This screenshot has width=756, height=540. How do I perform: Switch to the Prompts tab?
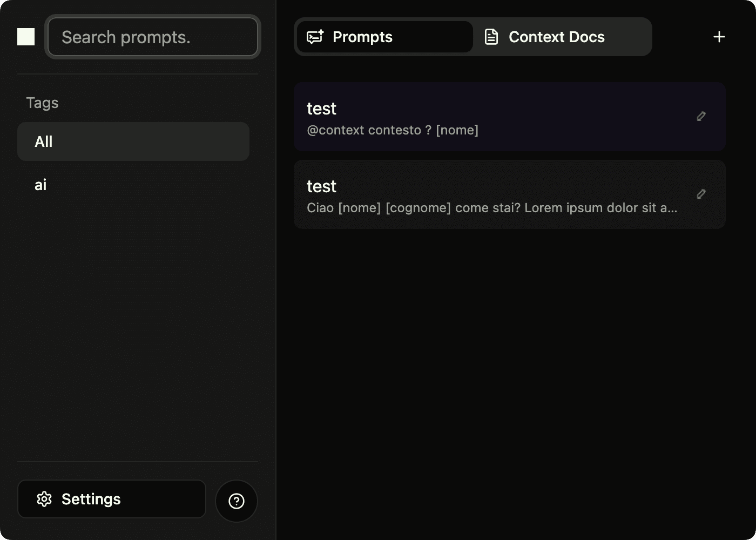click(x=384, y=37)
